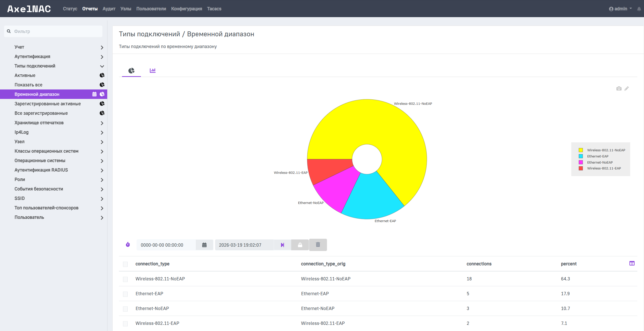Click the lock icon in the date range bar
Viewport: 644px width, 331px height.
pos(300,245)
